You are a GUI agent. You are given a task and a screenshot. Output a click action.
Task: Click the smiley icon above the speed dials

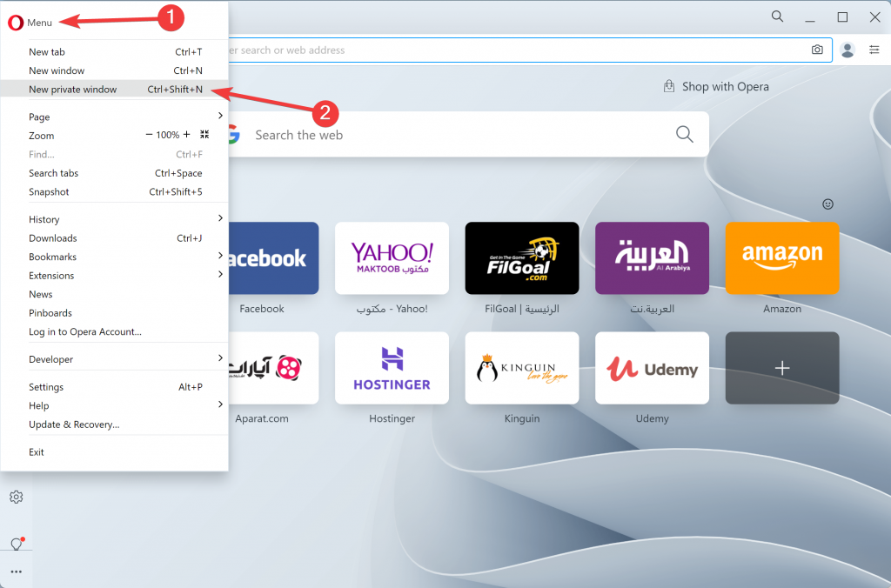[827, 204]
